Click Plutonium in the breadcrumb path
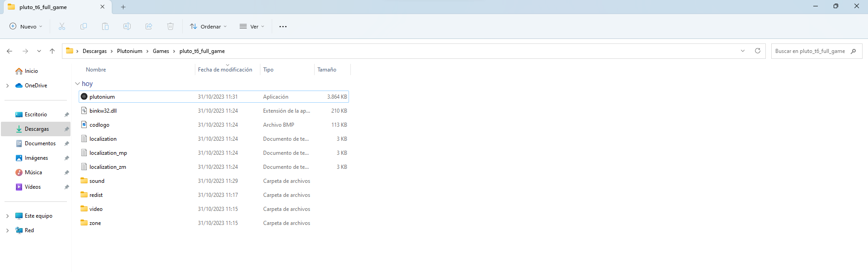Image resolution: width=868 pixels, height=272 pixels. [130, 51]
